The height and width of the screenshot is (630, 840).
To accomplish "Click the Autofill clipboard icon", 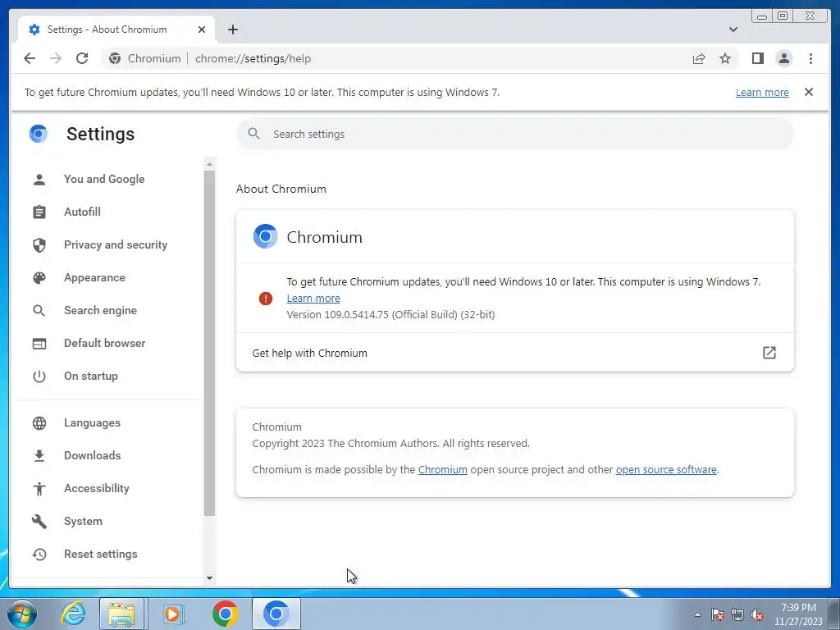I will [39, 212].
